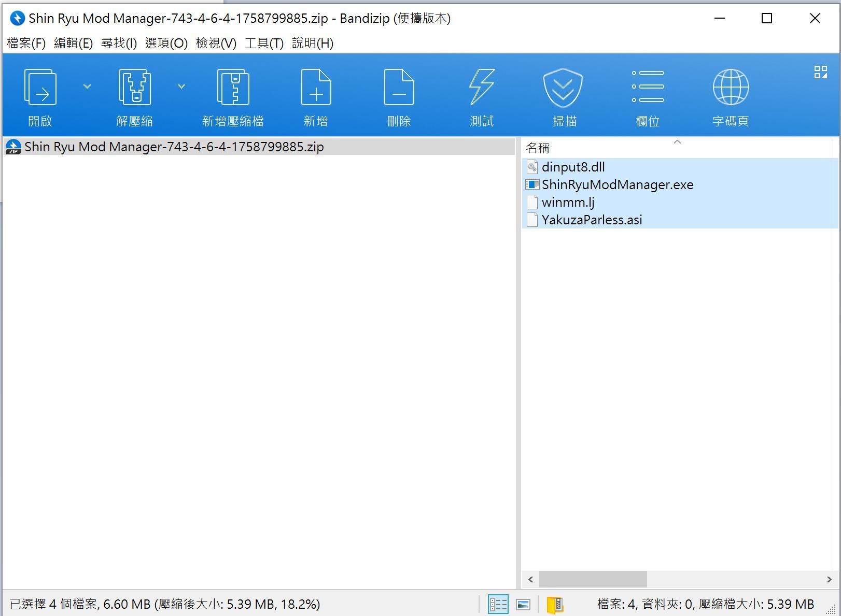The width and height of the screenshot is (841, 616).
Task: Click the scrollbar right arrow
Action: 829,579
